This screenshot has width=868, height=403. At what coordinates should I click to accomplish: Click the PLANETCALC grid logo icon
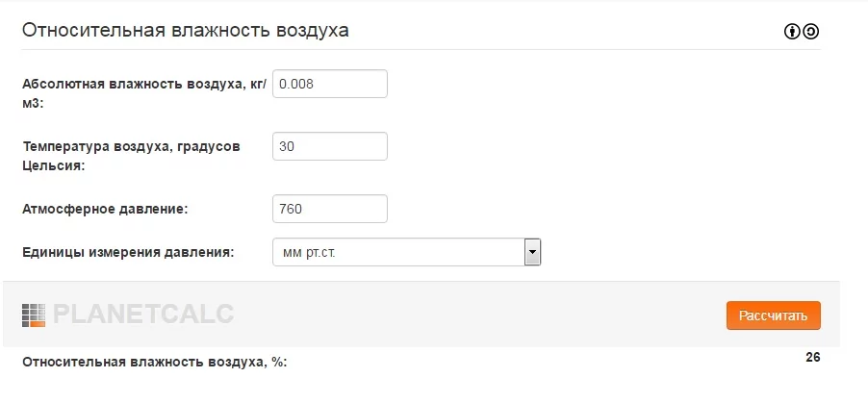pyautogui.click(x=34, y=315)
